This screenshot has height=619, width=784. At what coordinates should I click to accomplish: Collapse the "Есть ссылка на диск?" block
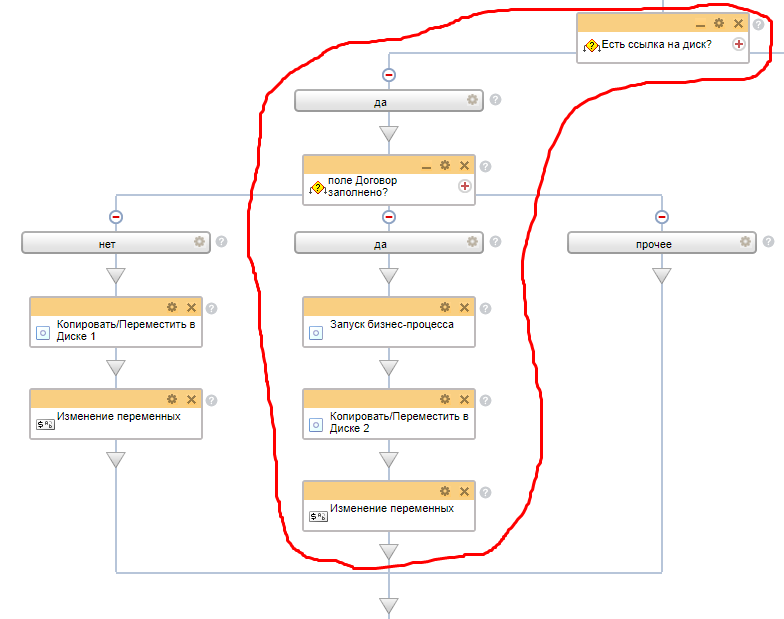pyautogui.click(x=699, y=24)
